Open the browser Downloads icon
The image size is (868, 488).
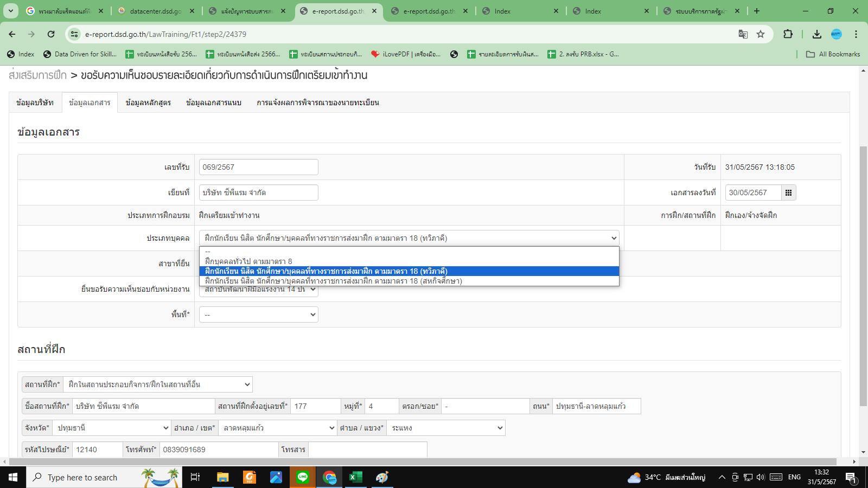point(816,34)
